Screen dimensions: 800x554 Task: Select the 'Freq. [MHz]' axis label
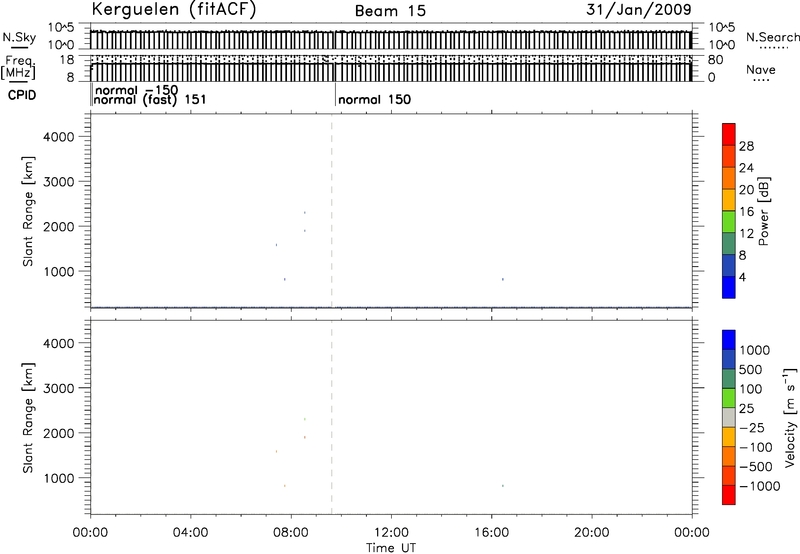point(18,67)
